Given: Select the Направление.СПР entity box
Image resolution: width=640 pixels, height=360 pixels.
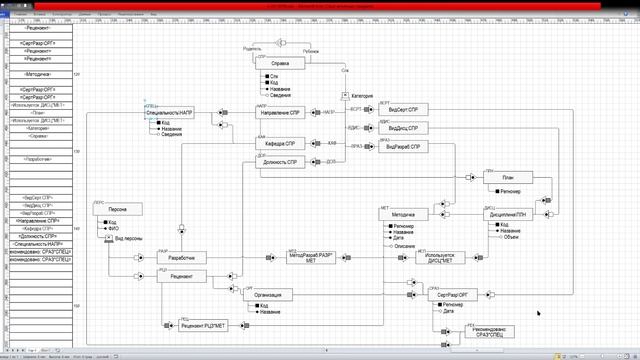Looking at the screenshot, I should [x=280, y=112].
